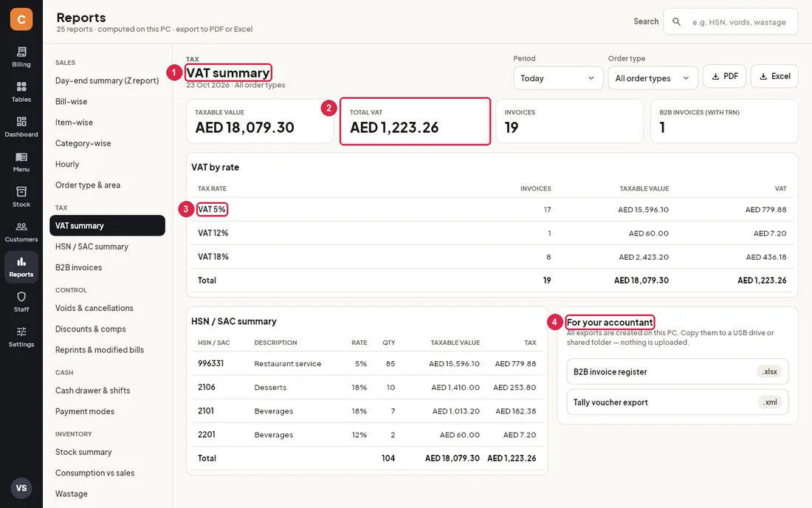Viewport: 812px width, 508px height.
Task: Open Voids & cancellations report
Action: point(107,308)
